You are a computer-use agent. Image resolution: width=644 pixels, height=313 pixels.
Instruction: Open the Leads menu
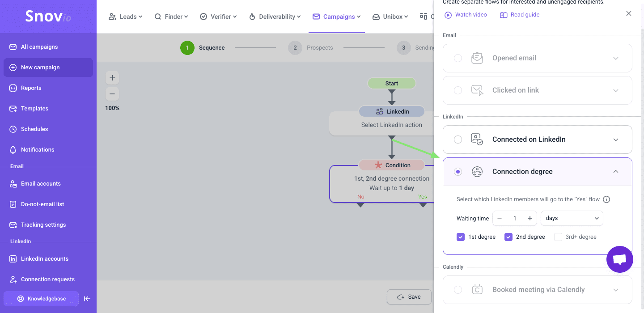click(126, 17)
